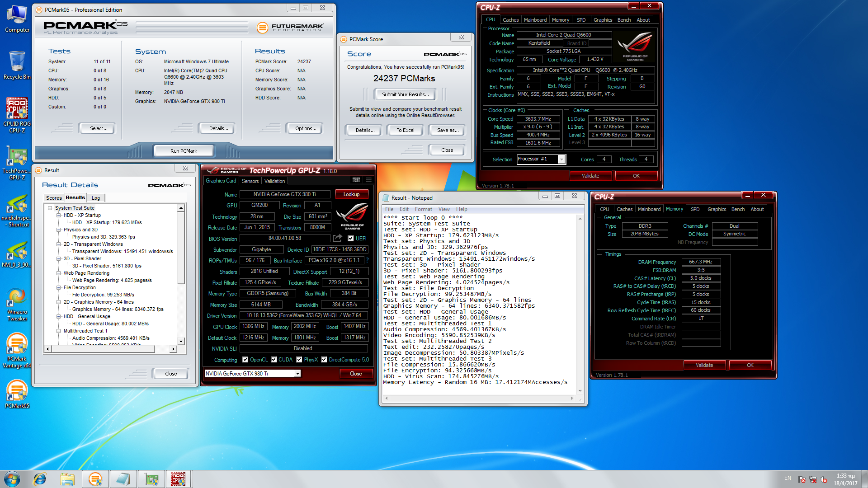868x488 pixels.
Task: Click the EN language indicator in tray
Action: tap(788, 478)
